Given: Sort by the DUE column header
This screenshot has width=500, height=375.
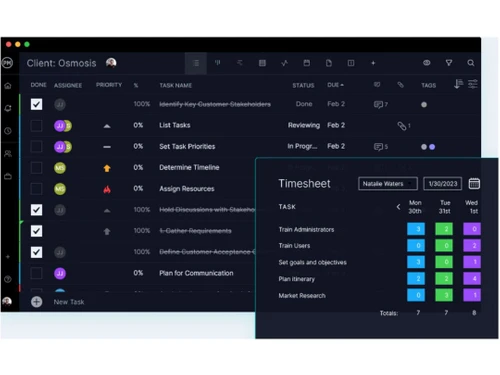Looking at the screenshot, I should coord(335,85).
